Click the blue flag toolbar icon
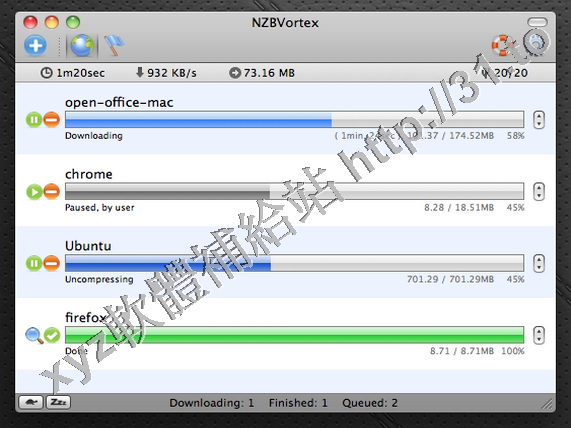The height and width of the screenshot is (428, 571). pos(114,46)
